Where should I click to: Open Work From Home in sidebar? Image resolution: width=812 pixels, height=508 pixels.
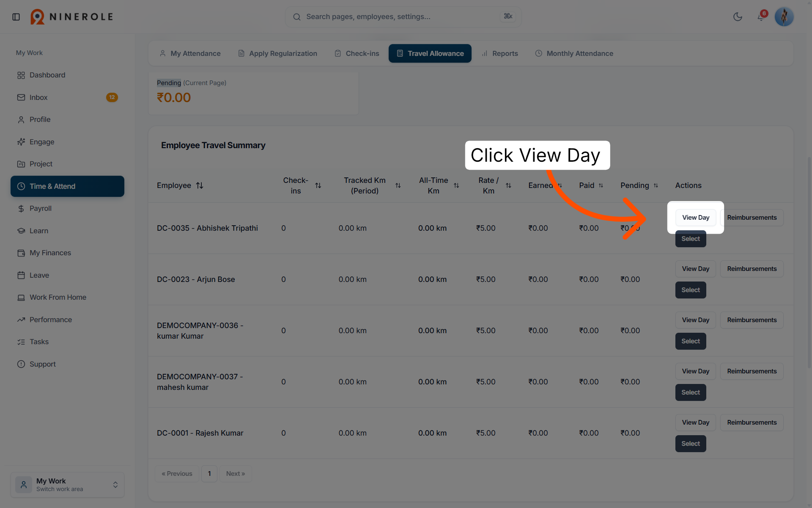click(68, 297)
